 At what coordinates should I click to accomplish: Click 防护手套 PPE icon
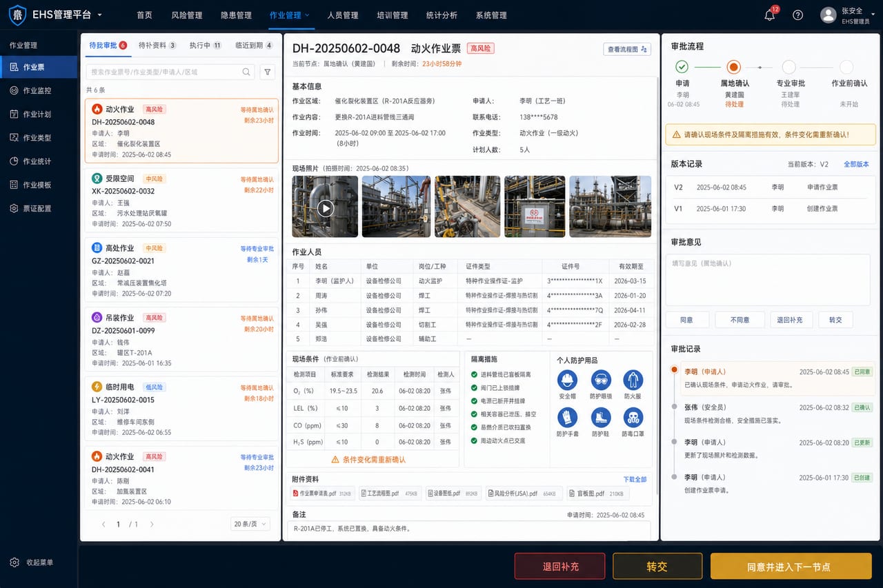pyautogui.click(x=567, y=417)
